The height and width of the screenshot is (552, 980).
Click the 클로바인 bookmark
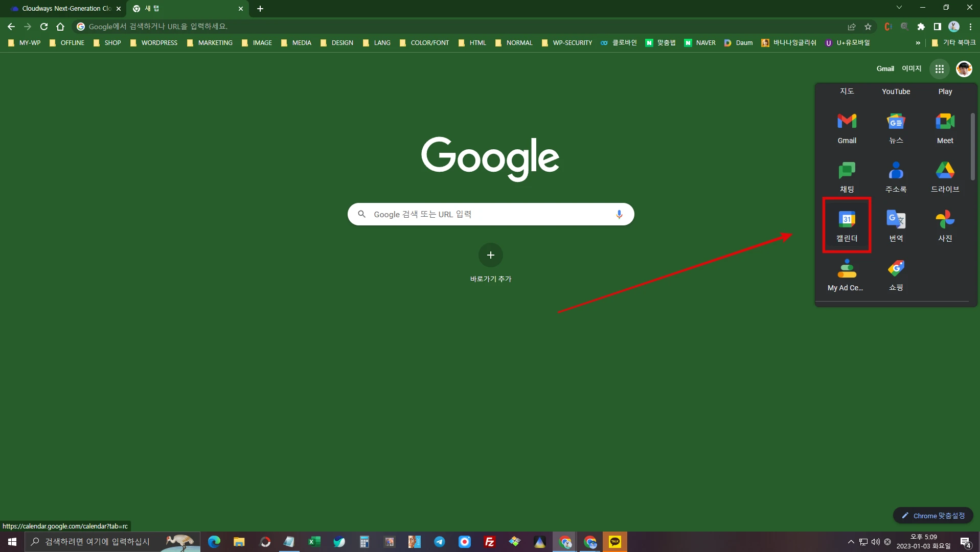point(619,43)
